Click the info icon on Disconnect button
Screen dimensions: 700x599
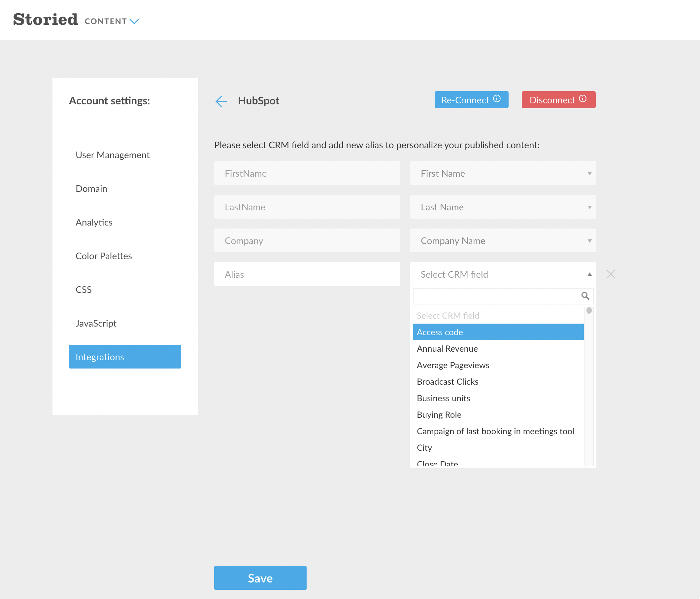click(583, 99)
